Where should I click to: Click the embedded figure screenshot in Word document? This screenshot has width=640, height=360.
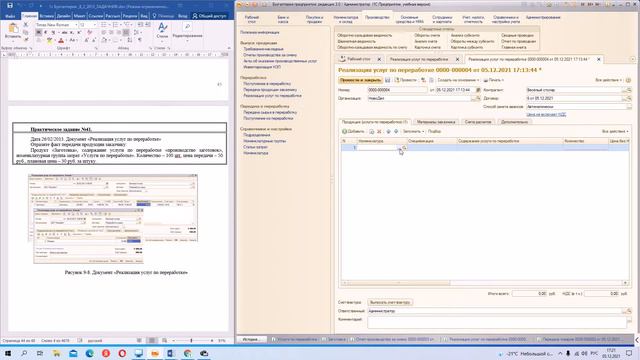(x=113, y=219)
